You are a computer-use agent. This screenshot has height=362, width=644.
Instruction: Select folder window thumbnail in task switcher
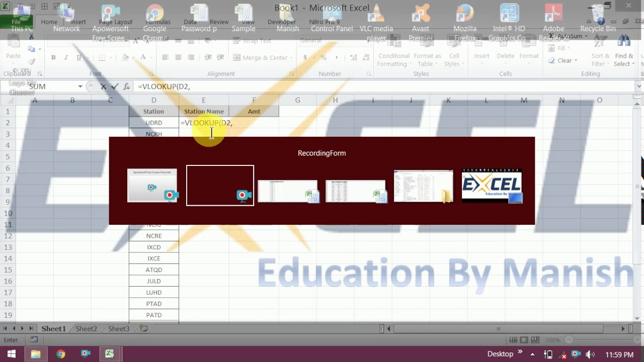pos(424,186)
